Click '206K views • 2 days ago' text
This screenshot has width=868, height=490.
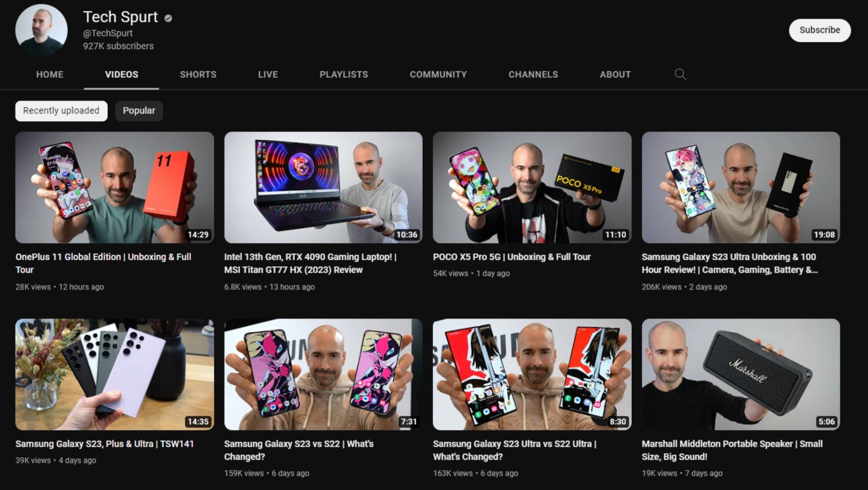684,287
